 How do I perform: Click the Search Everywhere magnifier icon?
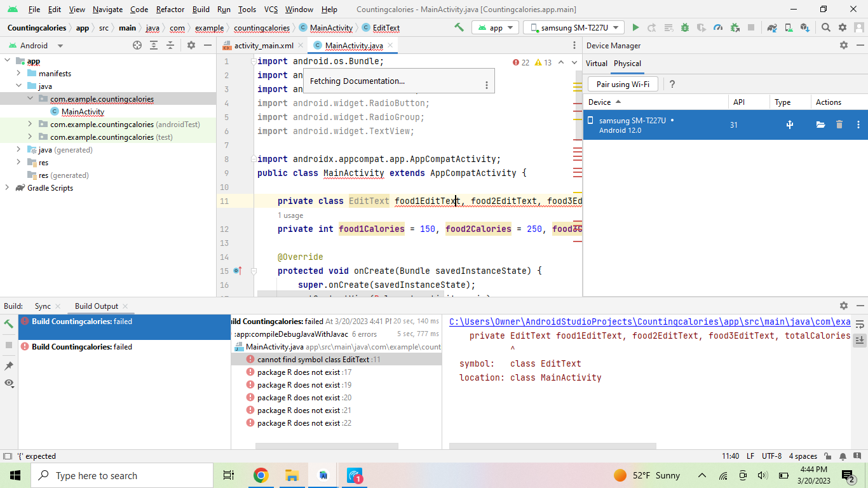point(826,27)
